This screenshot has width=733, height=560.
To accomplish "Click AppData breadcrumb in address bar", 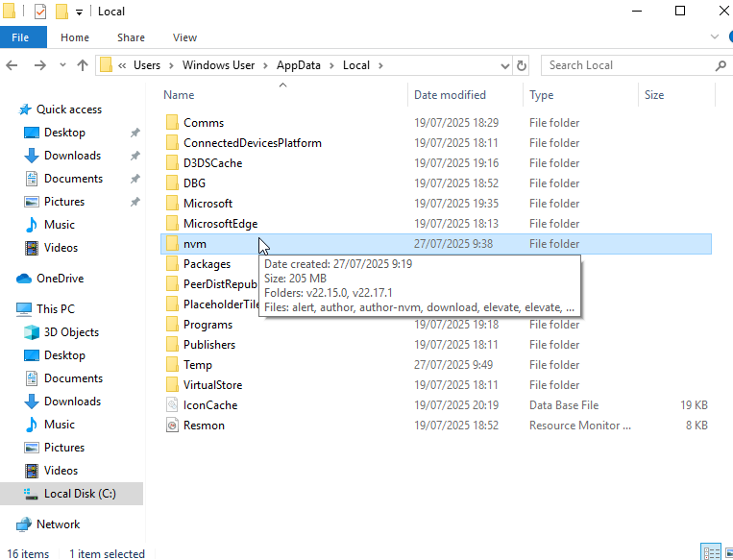I will point(298,65).
